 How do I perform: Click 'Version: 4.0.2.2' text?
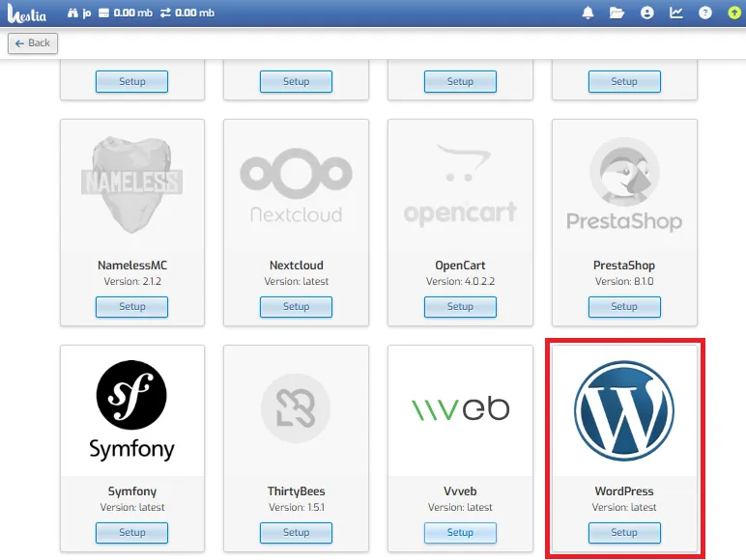click(x=460, y=281)
